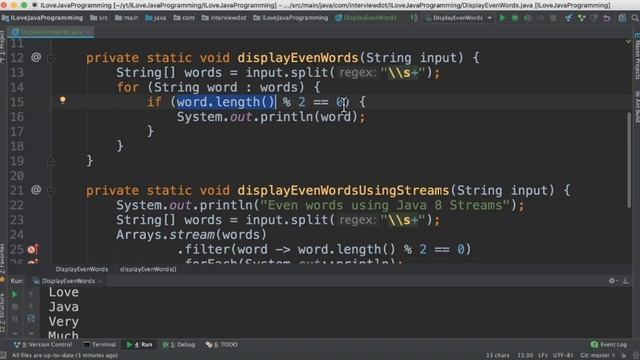640x360 pixels.
Task: Rerun DisplayEvenWords in the Run panel
Action: coord(15,294)
